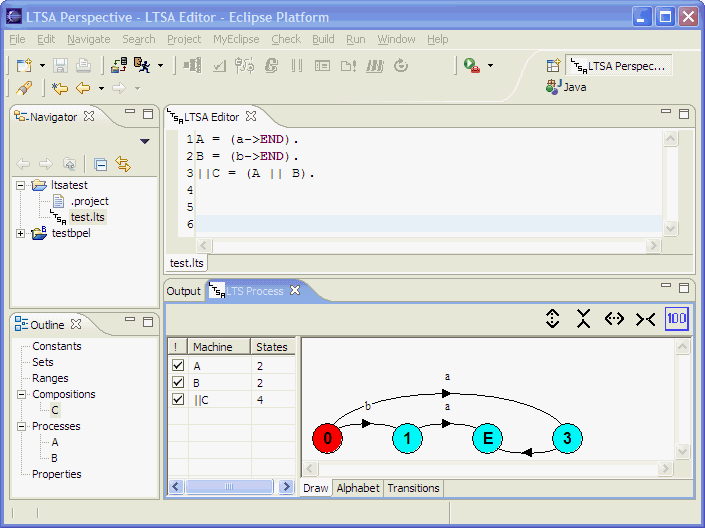705x528 pixels.
Task: Uncheck the machine A checkbox
Action: click(178, 366)
